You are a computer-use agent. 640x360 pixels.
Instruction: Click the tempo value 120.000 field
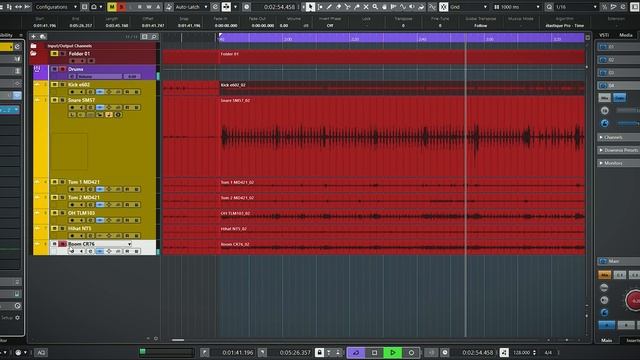tap(522, 352)
